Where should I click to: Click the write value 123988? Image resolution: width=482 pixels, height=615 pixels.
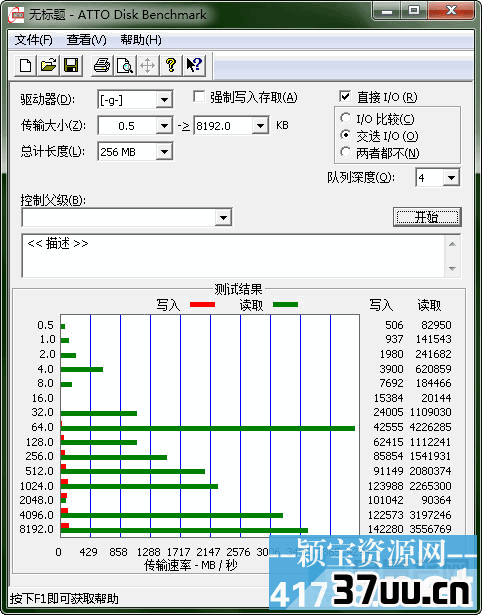click(386, 486)
